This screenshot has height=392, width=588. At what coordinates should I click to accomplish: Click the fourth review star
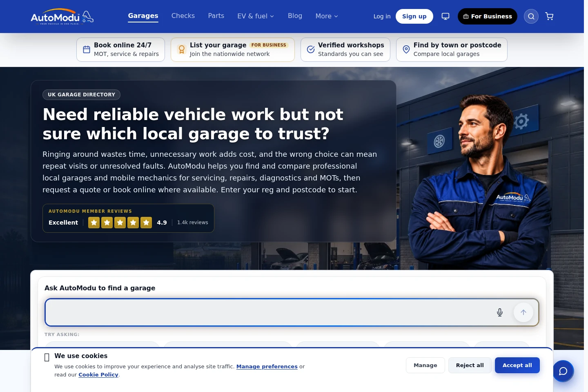pyautogui.click(x=133, y=223)
